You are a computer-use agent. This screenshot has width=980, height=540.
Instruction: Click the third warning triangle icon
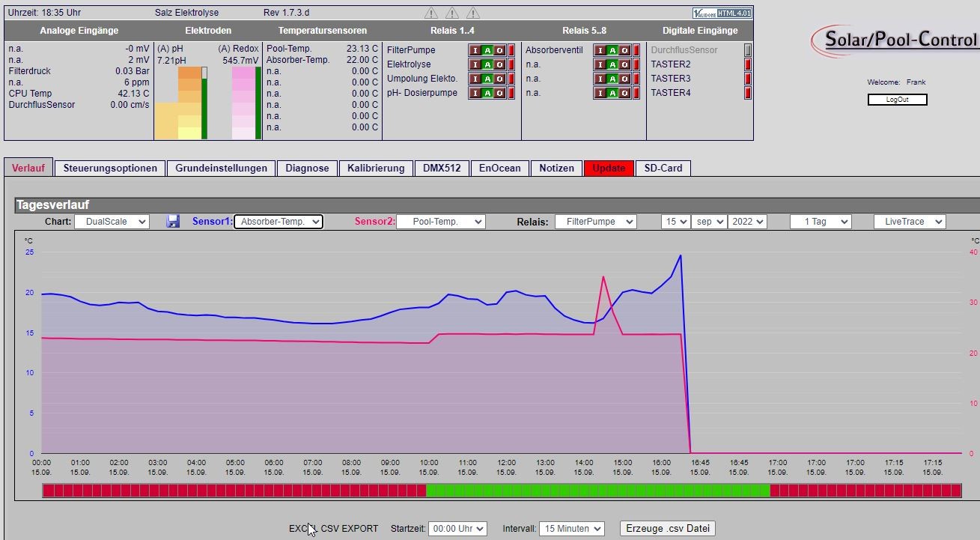[x=473, y=13]
